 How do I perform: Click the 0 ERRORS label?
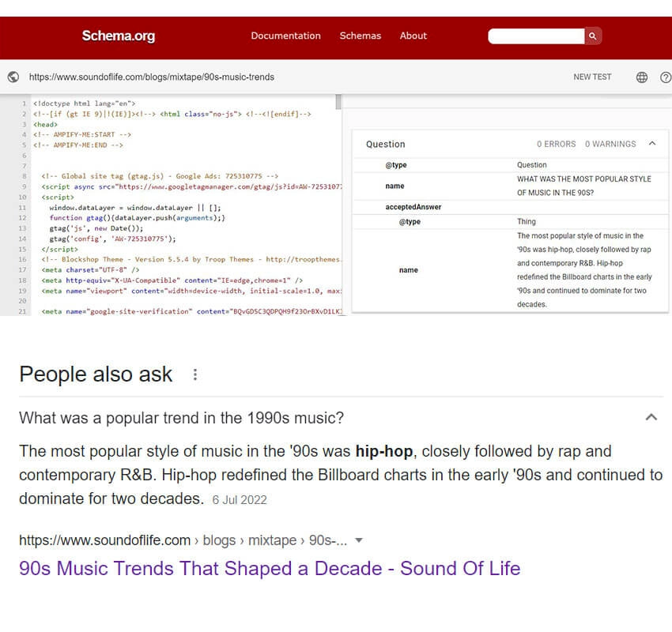click(x=557, y=145)
